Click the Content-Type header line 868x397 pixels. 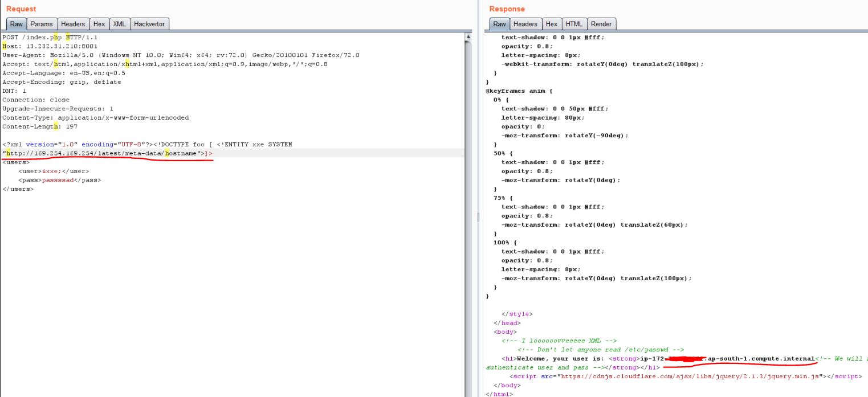(96, 117)
